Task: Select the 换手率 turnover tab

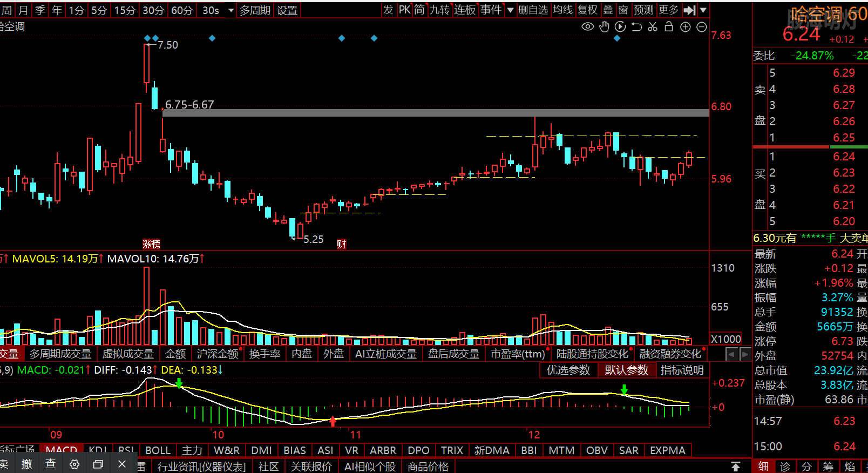Action: pos(265,354)
